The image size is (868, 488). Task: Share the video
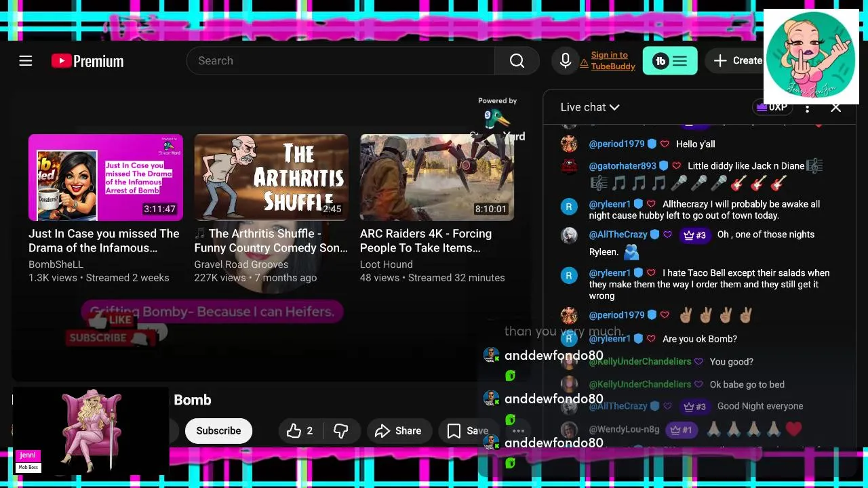(399, 430)
